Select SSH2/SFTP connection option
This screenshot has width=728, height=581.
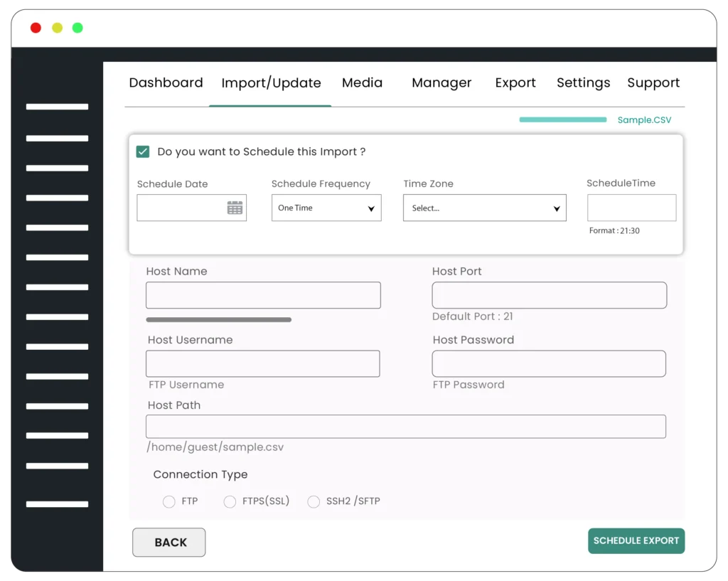tap(314, 501)
